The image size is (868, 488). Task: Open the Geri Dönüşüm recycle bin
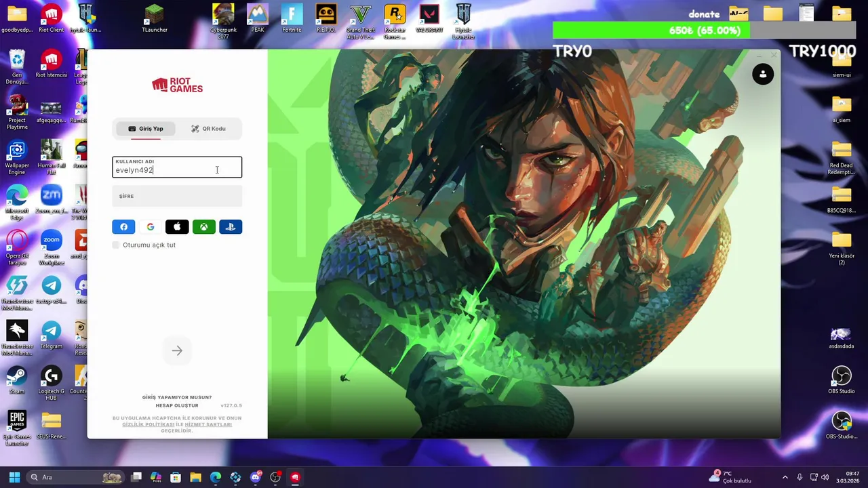(x=17, y=66)
